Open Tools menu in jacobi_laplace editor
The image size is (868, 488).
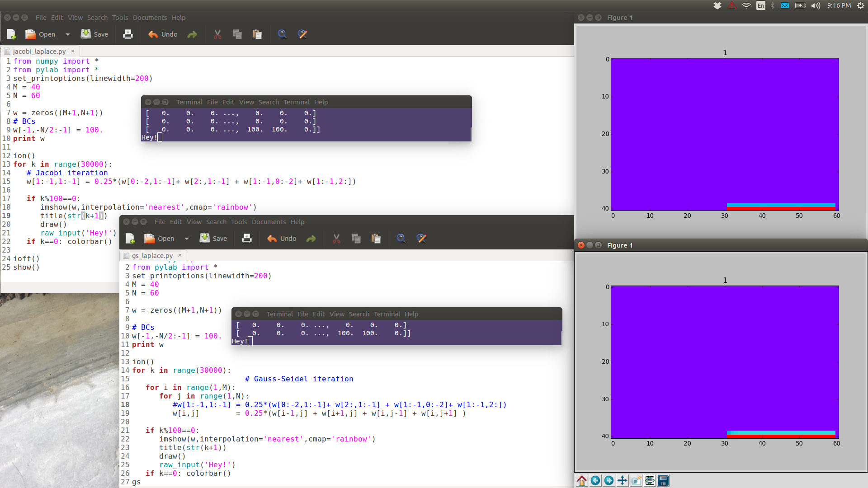coord(120,18)
